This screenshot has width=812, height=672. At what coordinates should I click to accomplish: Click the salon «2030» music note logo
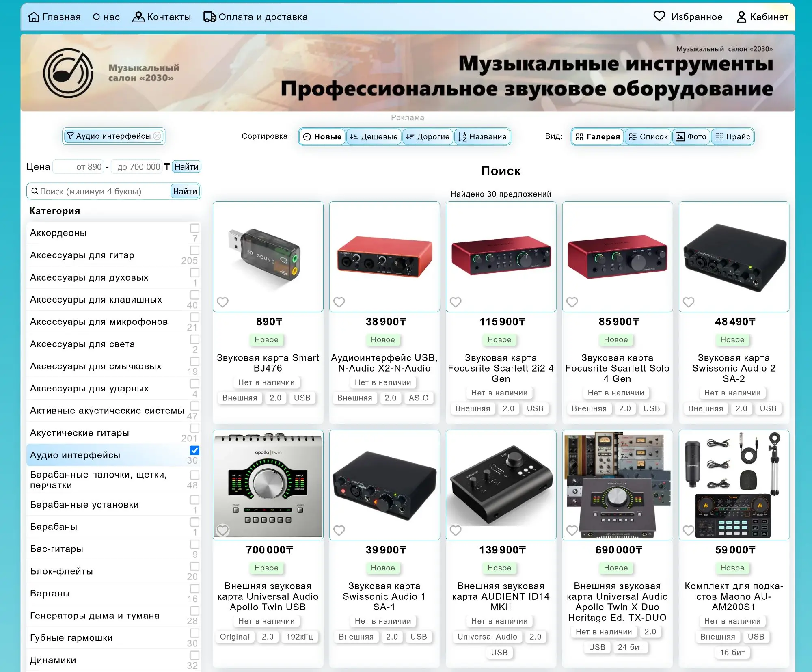[x=68, y=73]
